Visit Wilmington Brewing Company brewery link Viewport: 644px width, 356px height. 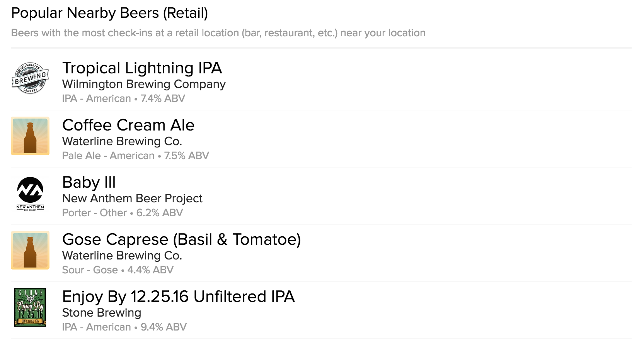pyautogui.click(x=144, y=84)
